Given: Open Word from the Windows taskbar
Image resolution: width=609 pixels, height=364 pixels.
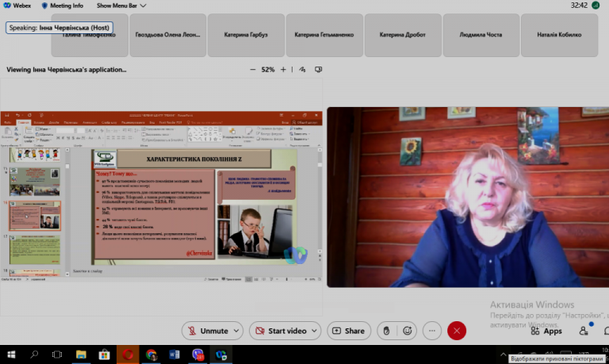Looking at the screenshot, I should (174, 354).
